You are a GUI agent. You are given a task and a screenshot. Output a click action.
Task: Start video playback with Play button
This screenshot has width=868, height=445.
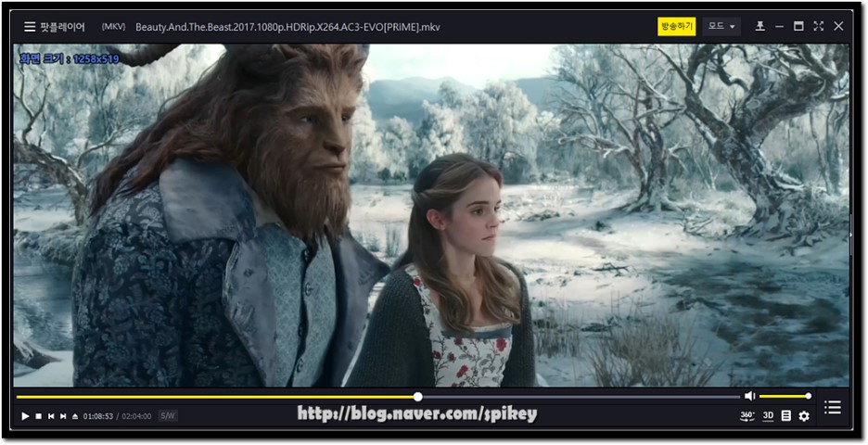(25, 416)
